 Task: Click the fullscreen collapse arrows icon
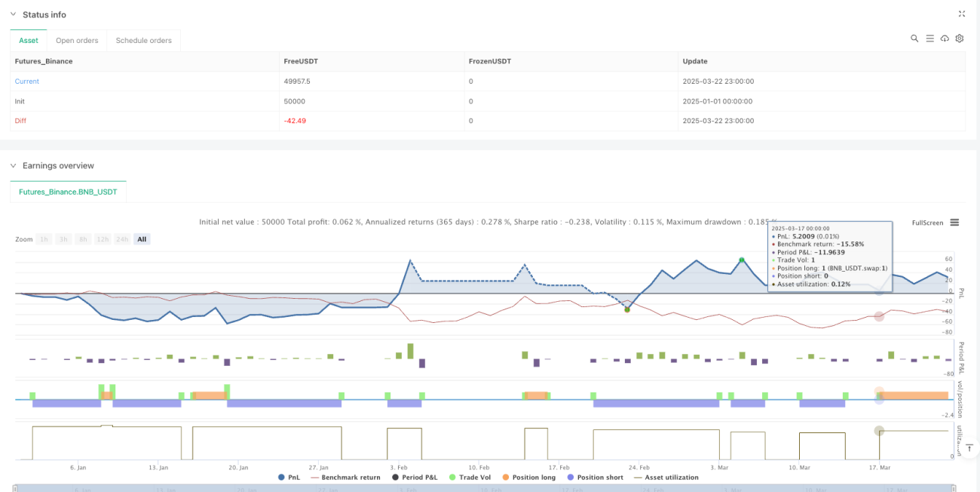[x=961, y=14]
